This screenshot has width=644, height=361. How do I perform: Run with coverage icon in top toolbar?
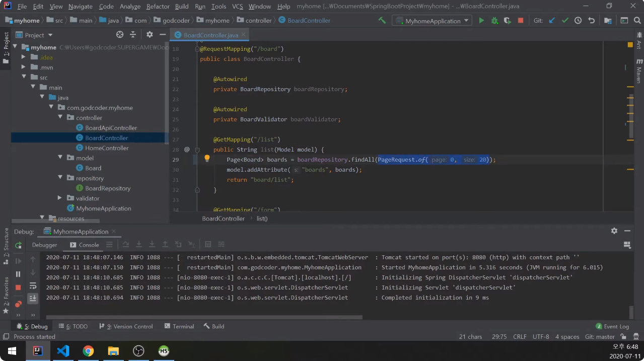tap(508, 21)
